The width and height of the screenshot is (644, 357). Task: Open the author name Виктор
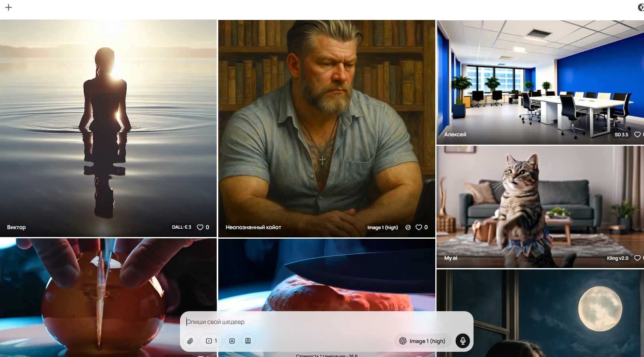pos(16,227)
